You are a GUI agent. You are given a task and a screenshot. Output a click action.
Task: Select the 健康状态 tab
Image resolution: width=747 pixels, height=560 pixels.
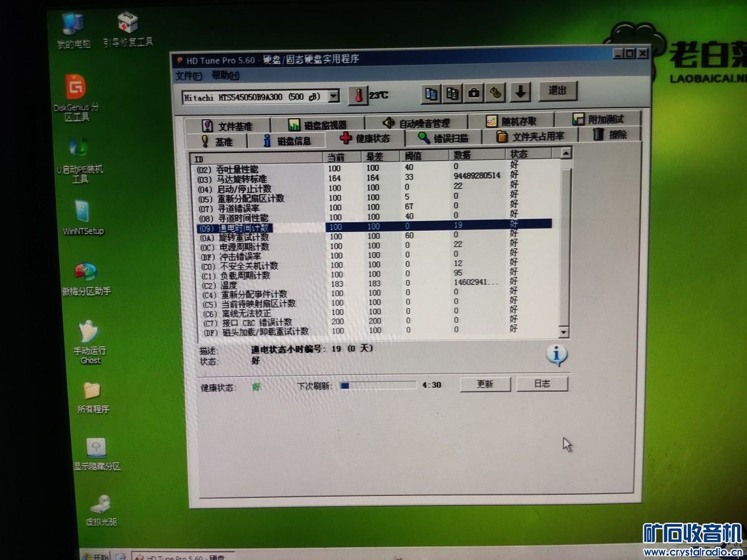click(x=365, y=138)
